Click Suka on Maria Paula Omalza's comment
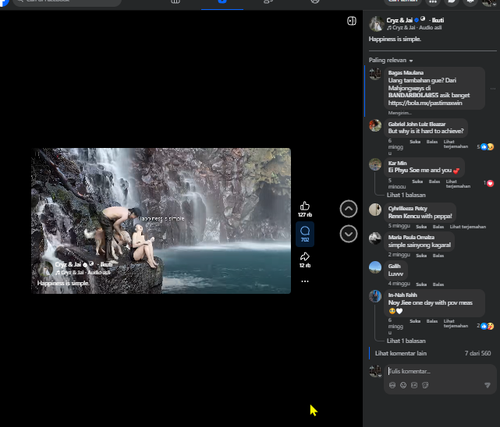The height and width of the screenshot is (427, 500). pyautogui.click(x=421, y=256)
